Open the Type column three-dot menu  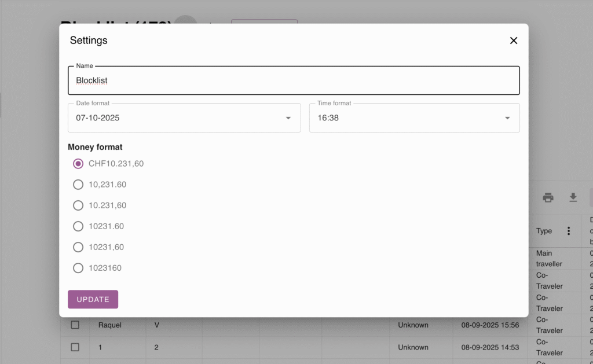(x=569, y=231)
